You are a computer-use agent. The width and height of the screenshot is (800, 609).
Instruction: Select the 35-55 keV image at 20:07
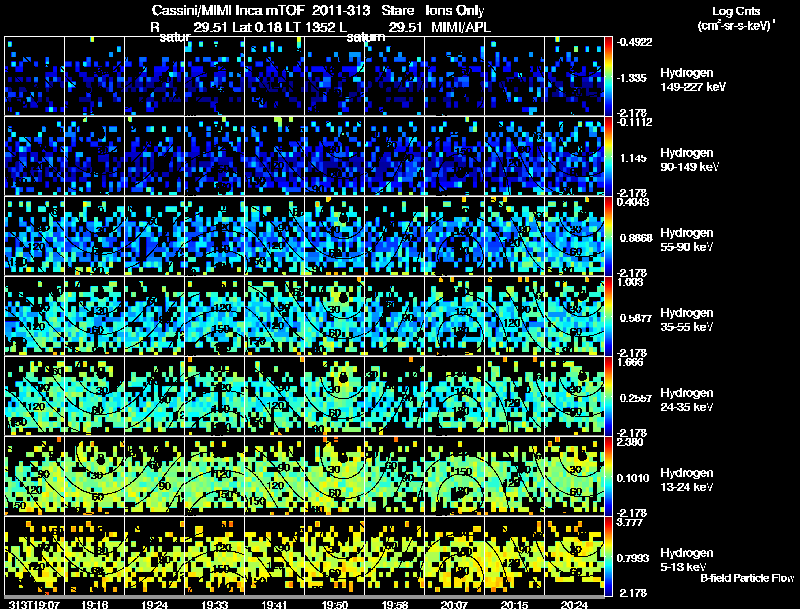coord(455,316)
